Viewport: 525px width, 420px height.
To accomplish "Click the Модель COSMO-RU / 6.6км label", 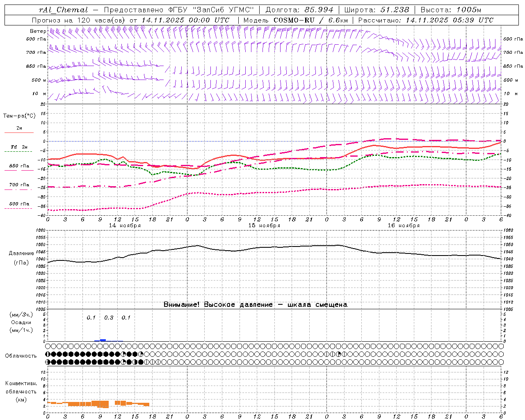I will click(295, 20).
